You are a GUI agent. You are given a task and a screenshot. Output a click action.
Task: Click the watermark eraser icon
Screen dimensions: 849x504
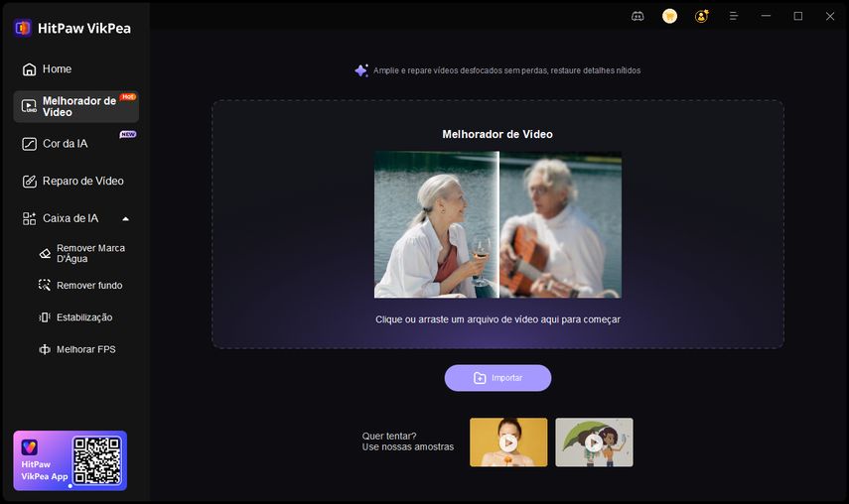45,253
